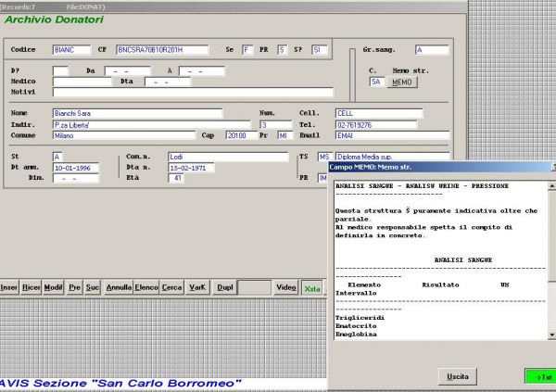Click the St field containing A
Image resolution: width=556 pixels, height=392 pixels.
(57, 157)
